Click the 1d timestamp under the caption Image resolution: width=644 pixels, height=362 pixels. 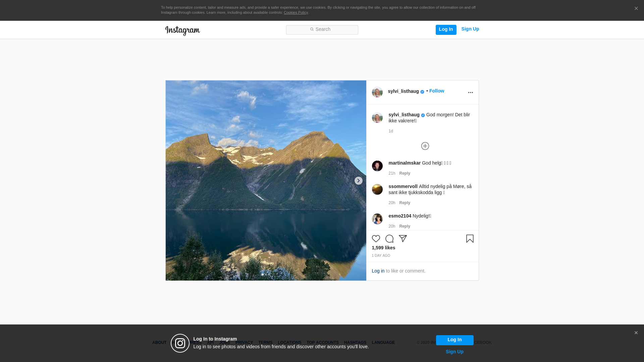click(x=391, y=131)
